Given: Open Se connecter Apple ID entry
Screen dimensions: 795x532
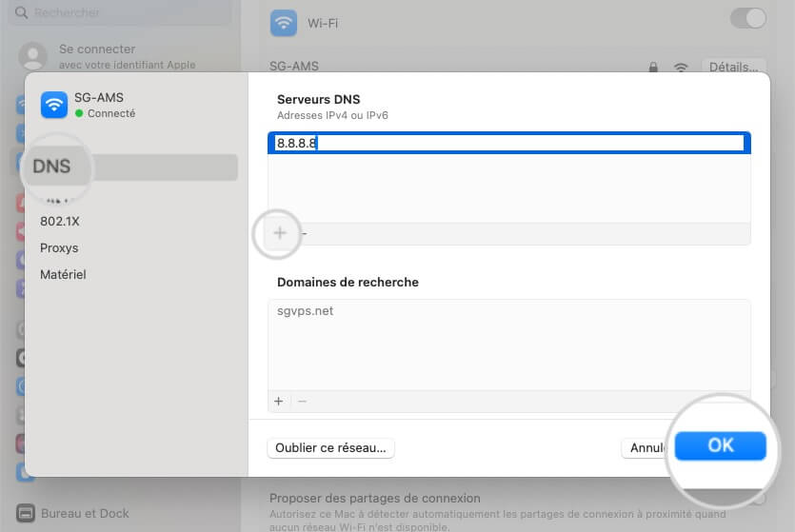Looking at the screenshot, I should (x=127, y=56).
